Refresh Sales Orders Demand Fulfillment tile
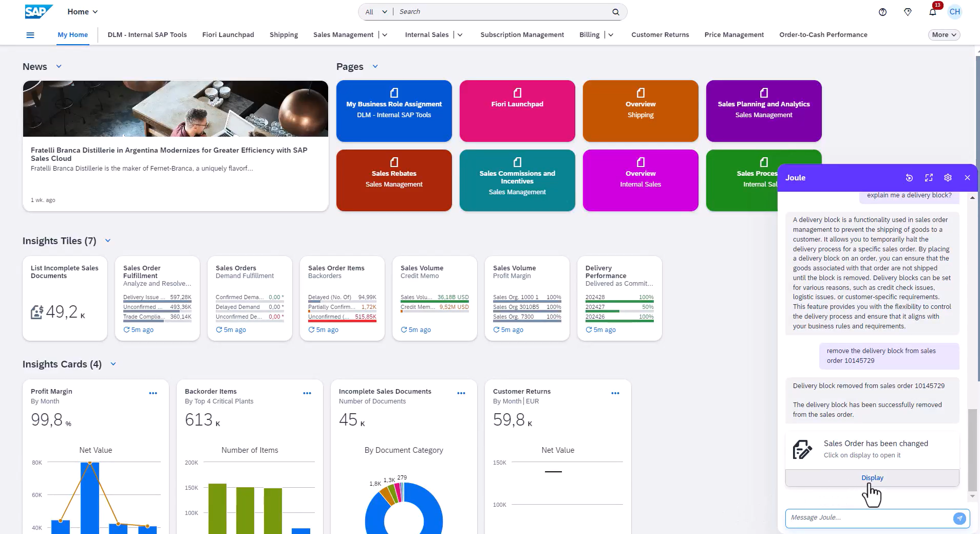 pos(219,330)
